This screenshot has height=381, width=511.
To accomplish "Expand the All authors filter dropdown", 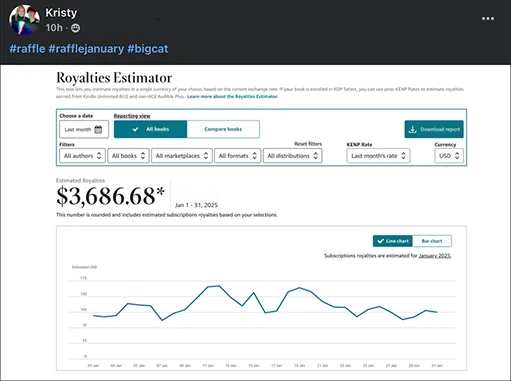I will pyautogui.click(x=82, y=156).
